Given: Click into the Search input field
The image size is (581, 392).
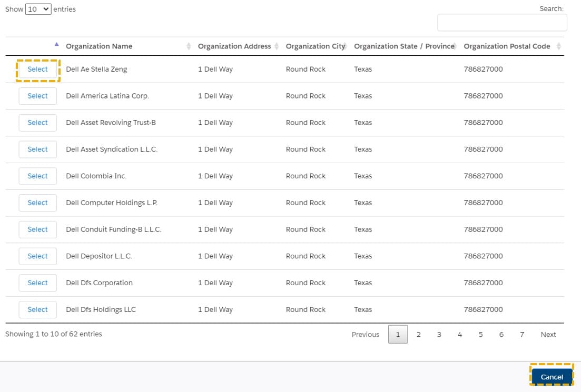Looking at the screenshot, I should pos(502,23).
